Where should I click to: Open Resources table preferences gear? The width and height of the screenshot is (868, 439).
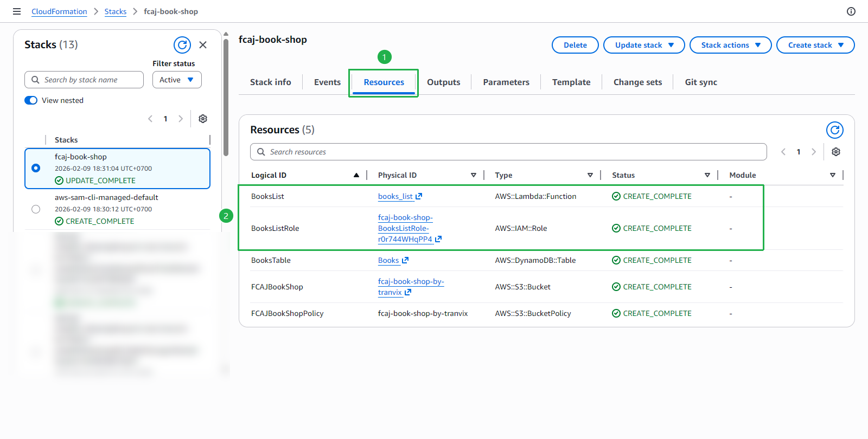(x=836, y=152)
